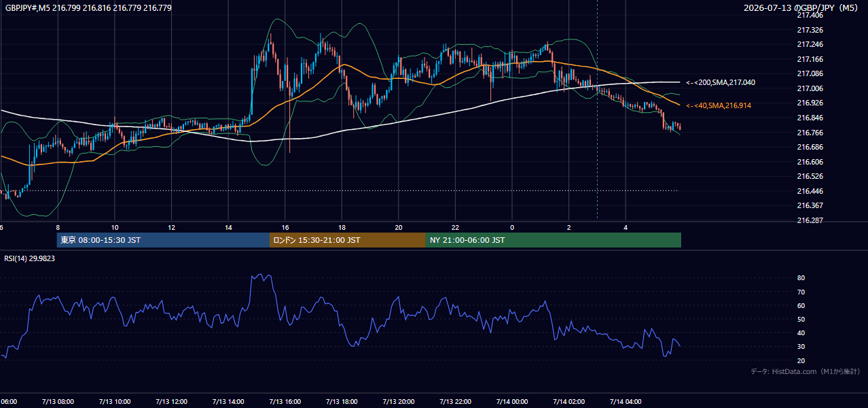Click price axis value 216.766
The width and height of the screenshot is (868, 408).
coord(810,133)
